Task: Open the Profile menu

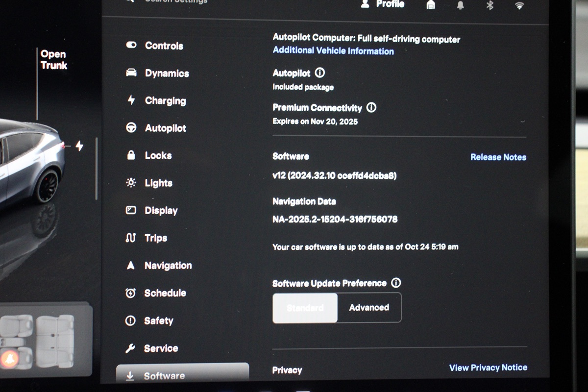Action: coord(384,4)
